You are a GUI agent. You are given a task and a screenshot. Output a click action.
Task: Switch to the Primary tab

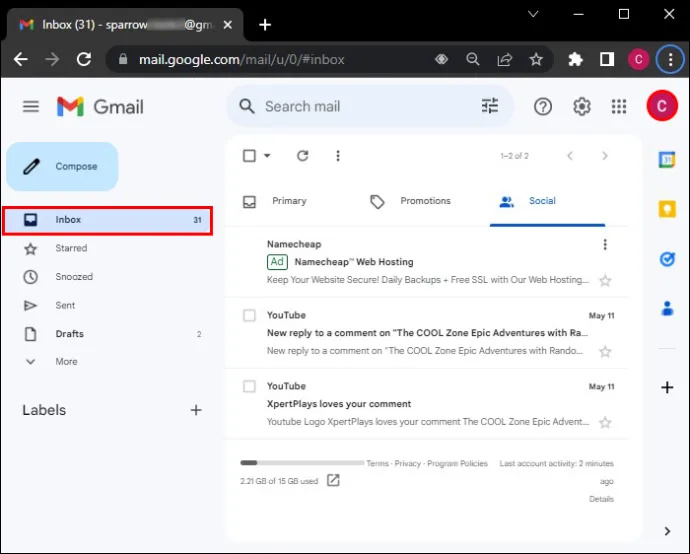[275, 202]
